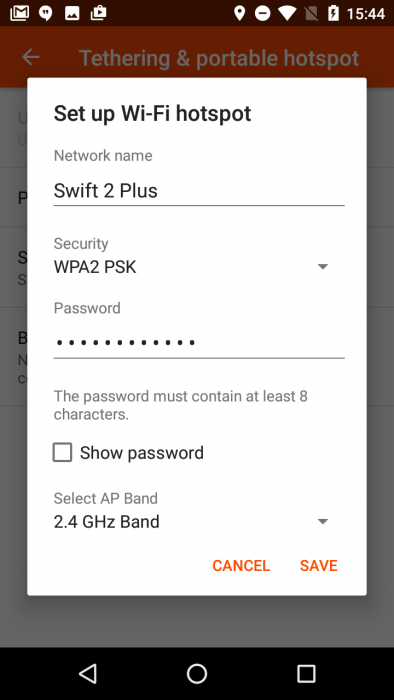
Task: Enable the Show password checkbox
Action: 62,452
